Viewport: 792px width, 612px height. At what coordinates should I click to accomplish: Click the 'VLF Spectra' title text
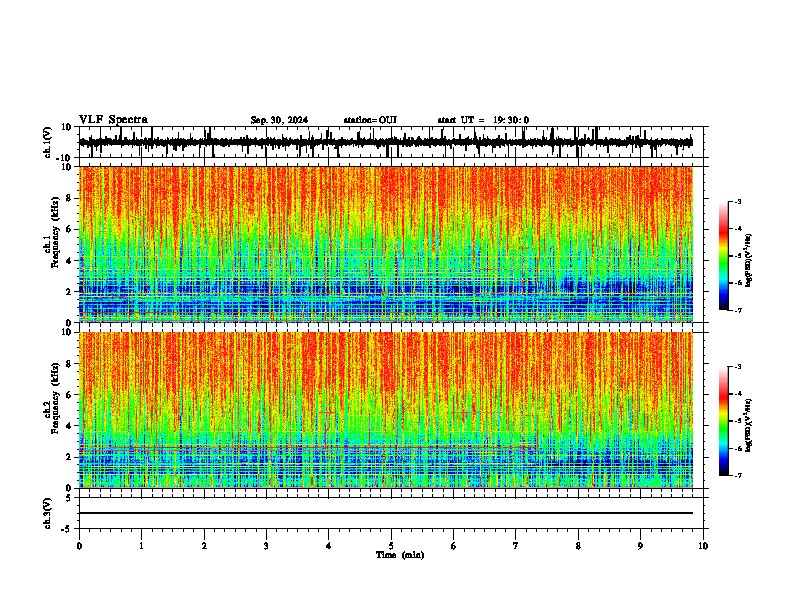tap(113, 120)
